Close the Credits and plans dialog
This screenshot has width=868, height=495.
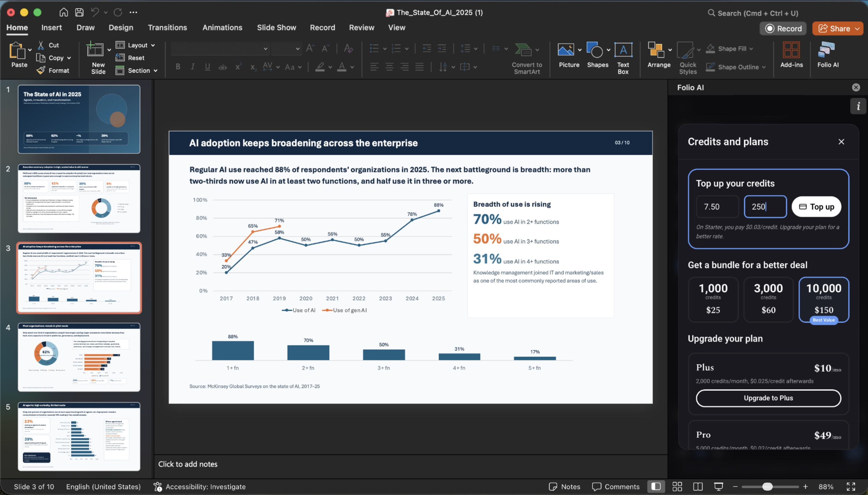[841, 142]
